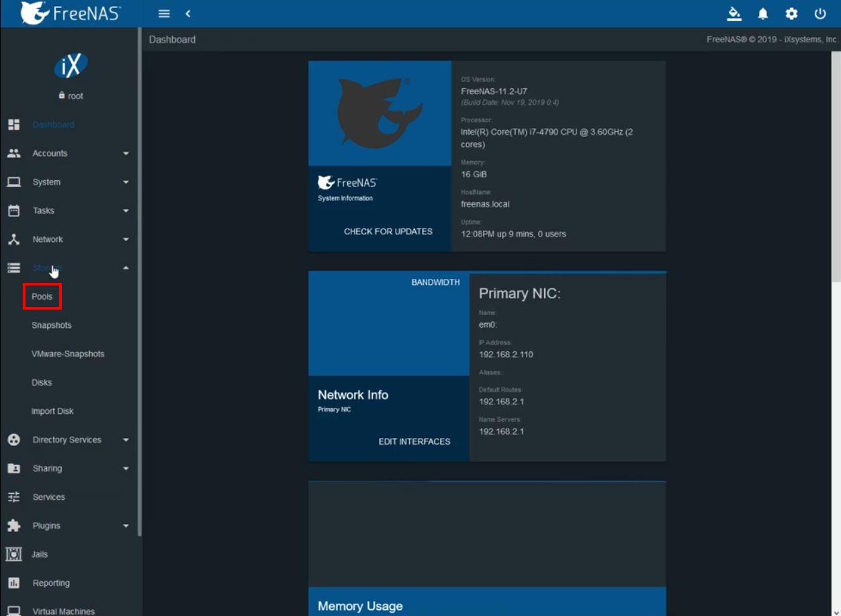
Task: Click the IP address 192.168.2.110
Action: pyautogui.click(x=506, y=355)
